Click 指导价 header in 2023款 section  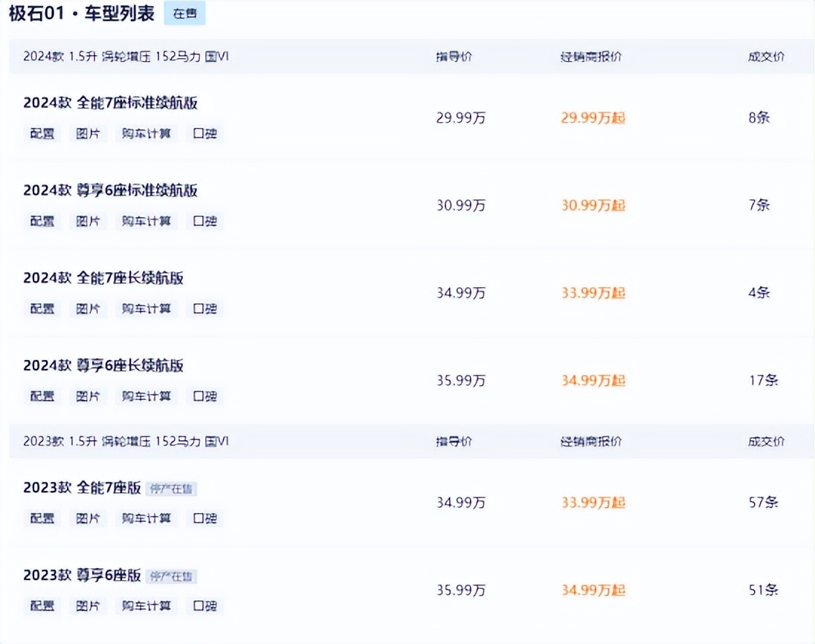(454, 441)
